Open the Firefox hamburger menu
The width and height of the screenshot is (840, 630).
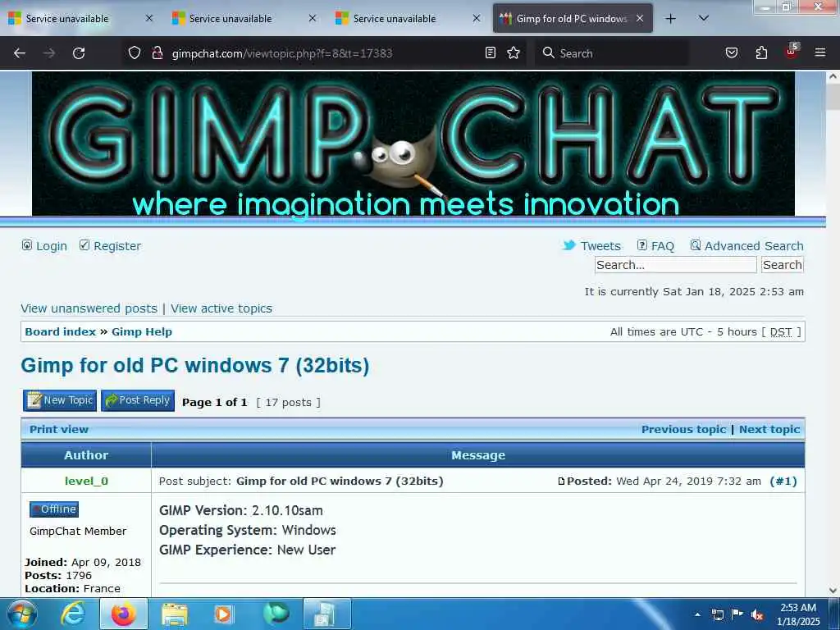820,52
